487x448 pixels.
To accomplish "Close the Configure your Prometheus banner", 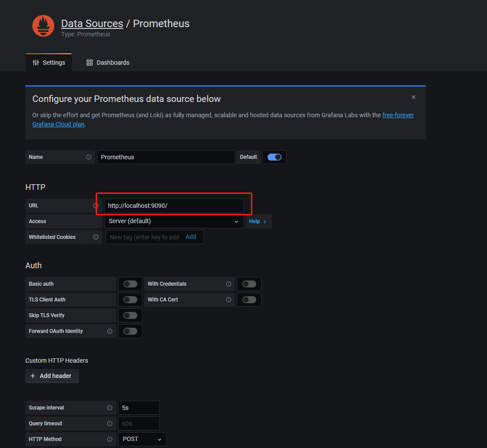I will [x=414, y=97].
